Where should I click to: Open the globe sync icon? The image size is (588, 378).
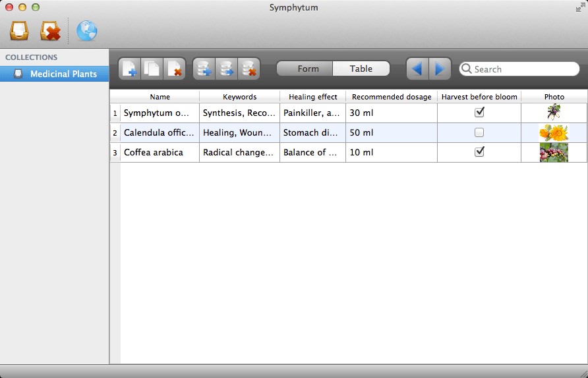pyautogui.click(x=86, y=31)
